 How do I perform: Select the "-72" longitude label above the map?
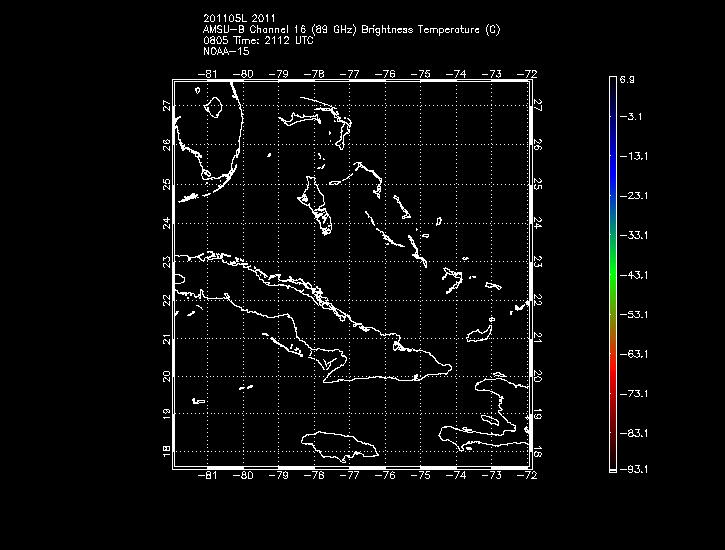(527, 74)
